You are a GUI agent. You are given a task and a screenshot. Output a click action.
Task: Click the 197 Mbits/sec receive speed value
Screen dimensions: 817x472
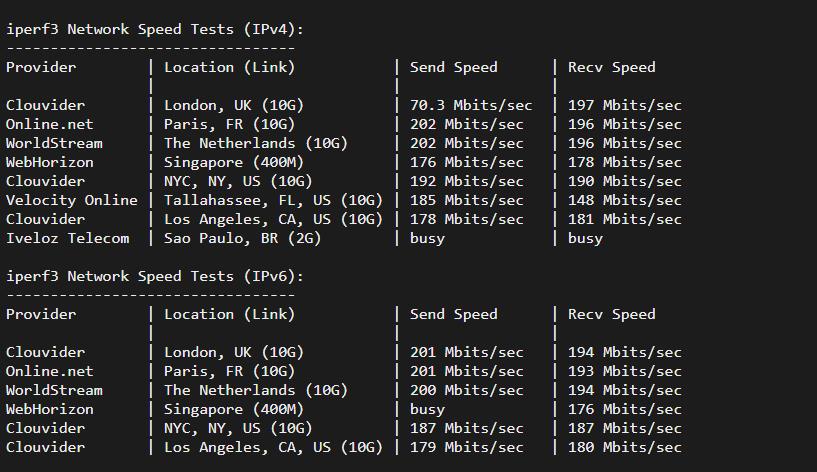coord(625,105)
